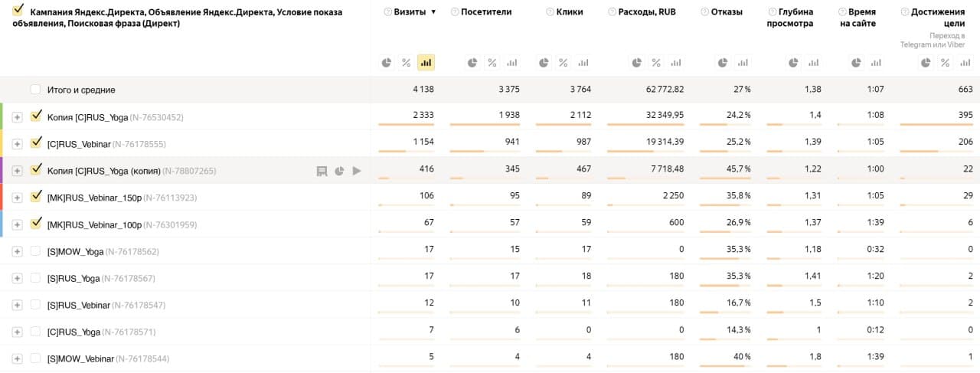980x373 pixels.
Task: Toggle the header checkbox beside Кампания Яндекс.Директа
Action: pos(18,11)
